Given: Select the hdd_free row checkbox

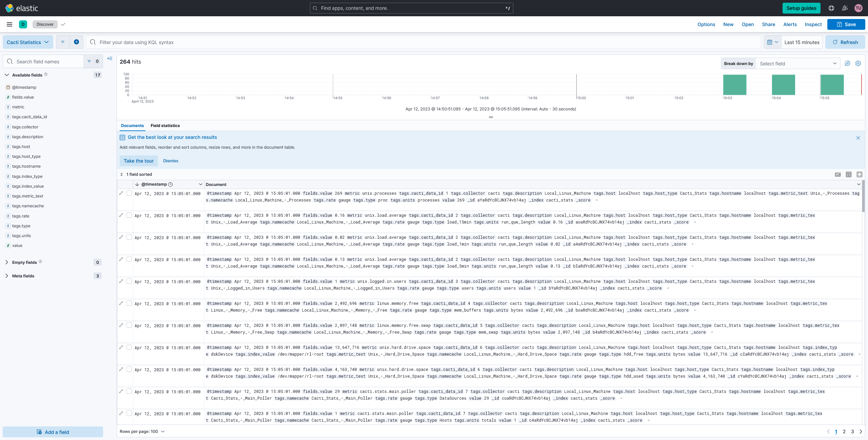Looking at the screenshot, I should tap(129, 347).
